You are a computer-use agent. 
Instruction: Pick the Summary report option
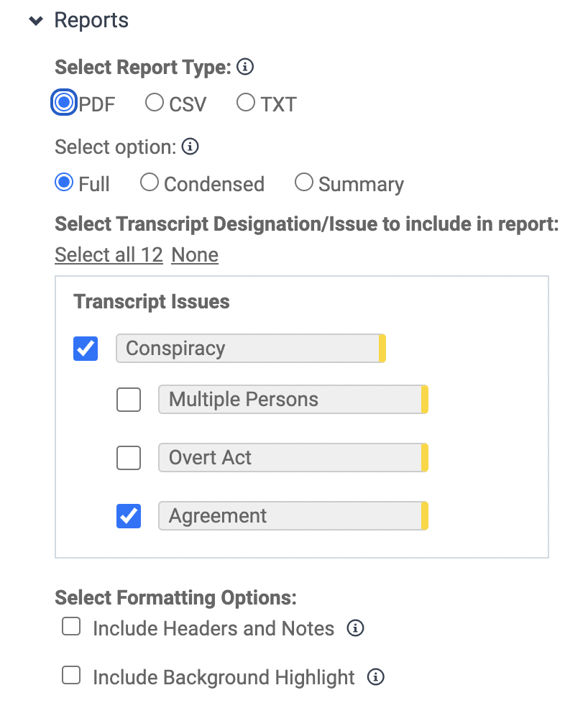(304, 183)
